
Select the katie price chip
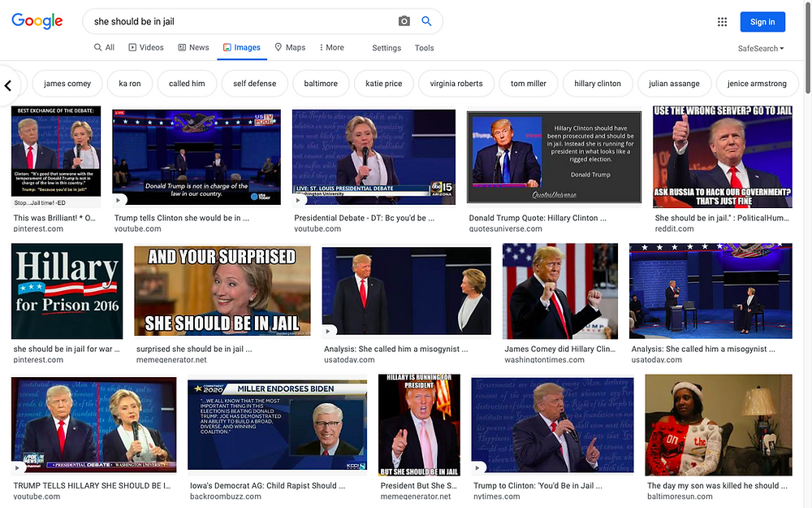384,84
